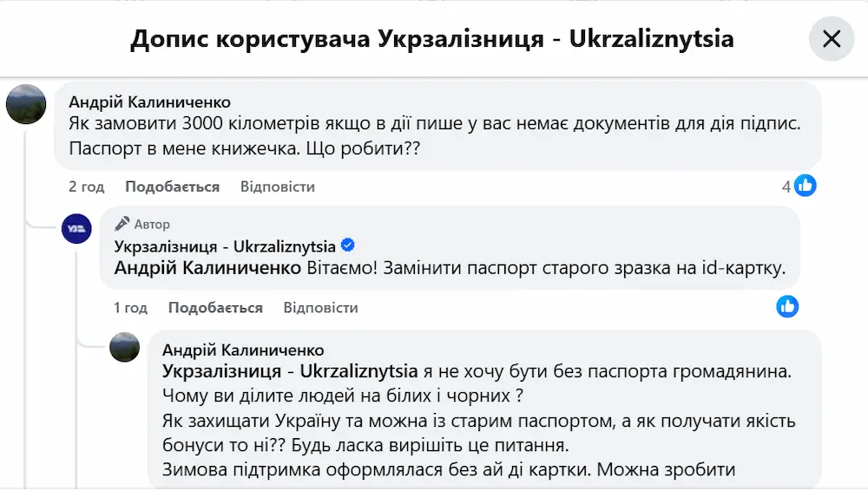Open Андрій Калиниченко's avatar in the nested reply
Viewport: 868px width, 491px height.
[124, 347]
